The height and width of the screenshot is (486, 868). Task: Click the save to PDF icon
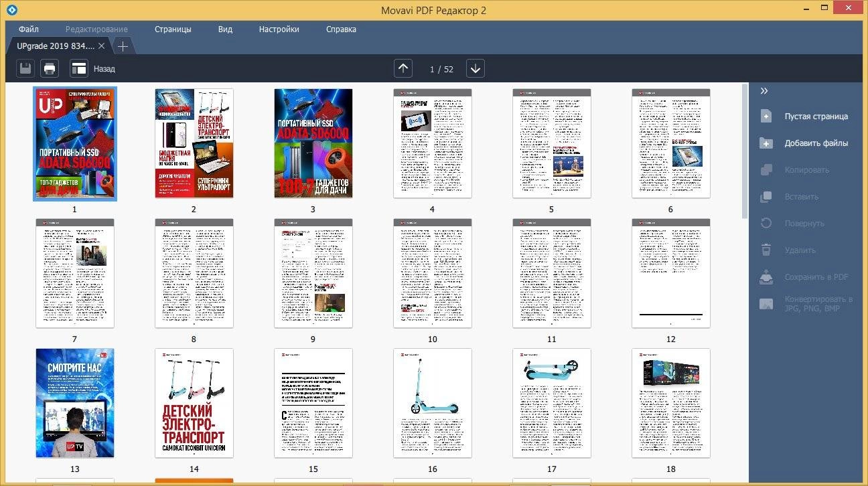[766, 276]
